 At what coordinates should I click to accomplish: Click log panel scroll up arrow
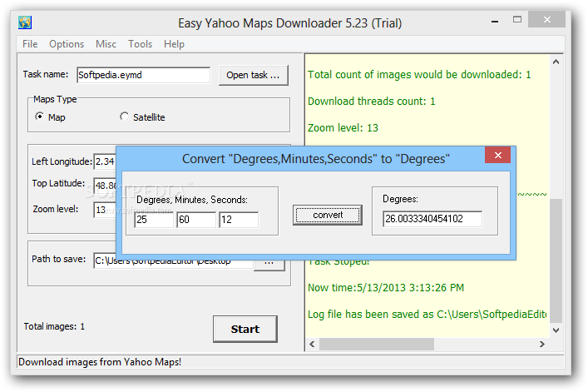coord(556,62)
